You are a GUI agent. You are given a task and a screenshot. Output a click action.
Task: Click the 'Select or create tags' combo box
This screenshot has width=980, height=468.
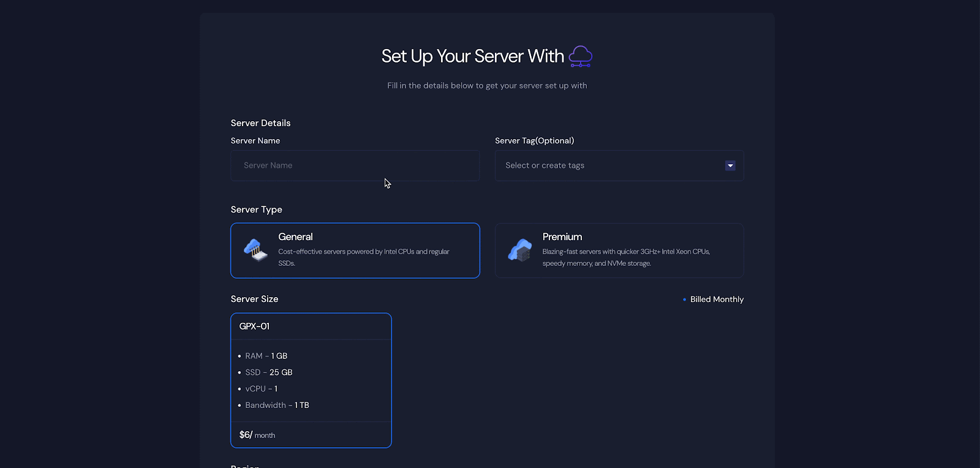[x=606, y=165]
